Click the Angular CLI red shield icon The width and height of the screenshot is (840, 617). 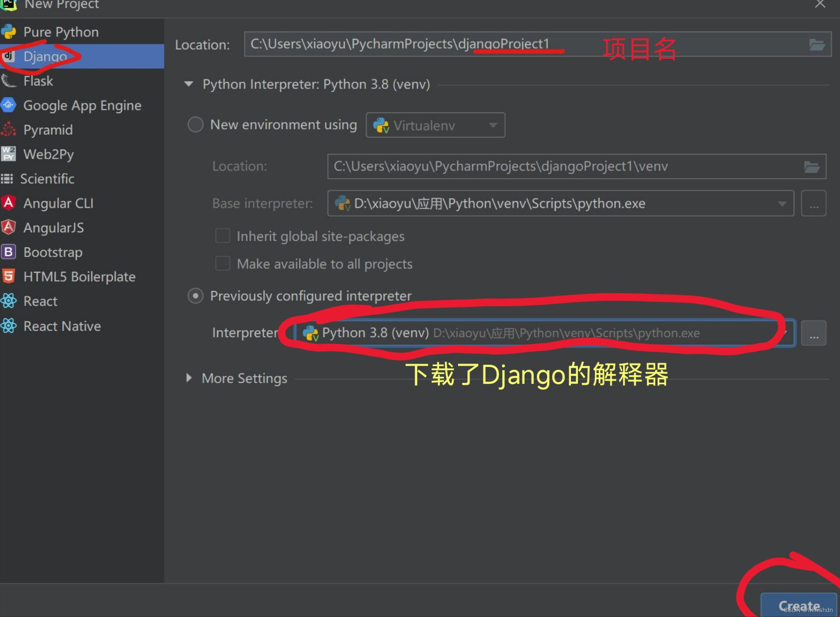pyautogui.click(x=8, y=203)
